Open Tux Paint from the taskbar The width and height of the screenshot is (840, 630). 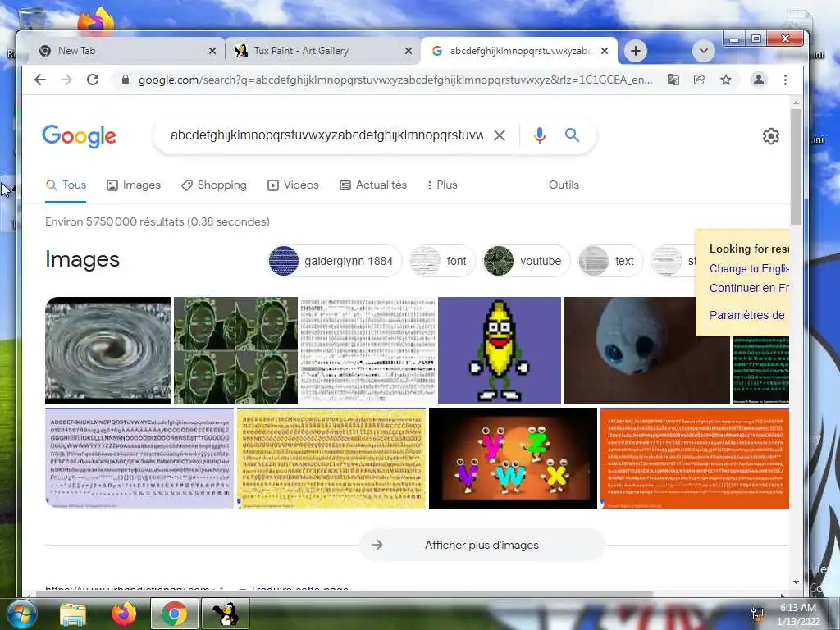coord(226,614)
